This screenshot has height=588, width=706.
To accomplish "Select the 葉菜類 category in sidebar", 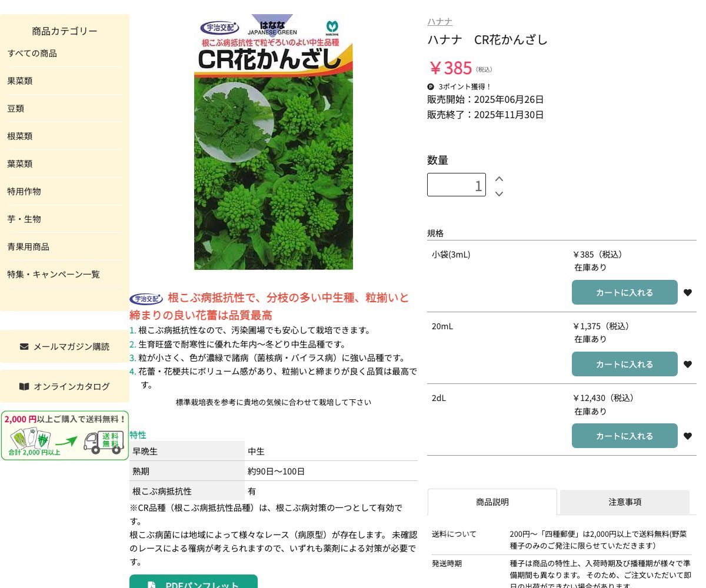I will point(19,163).
